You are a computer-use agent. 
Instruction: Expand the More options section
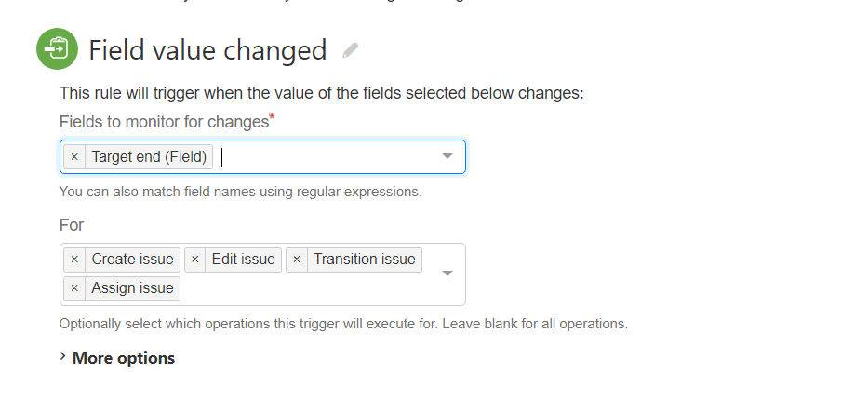click(x=117, y=358)
